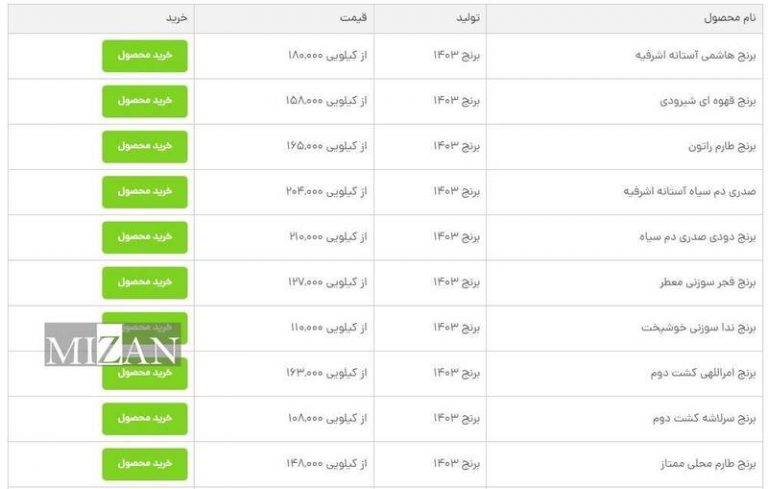Click the خرید column header
The image size is (768, 489).
[176, 19]
